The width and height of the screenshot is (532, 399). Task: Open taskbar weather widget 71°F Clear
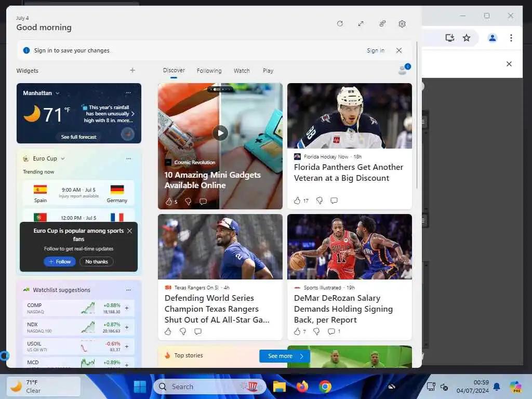(x=44, y=387)
